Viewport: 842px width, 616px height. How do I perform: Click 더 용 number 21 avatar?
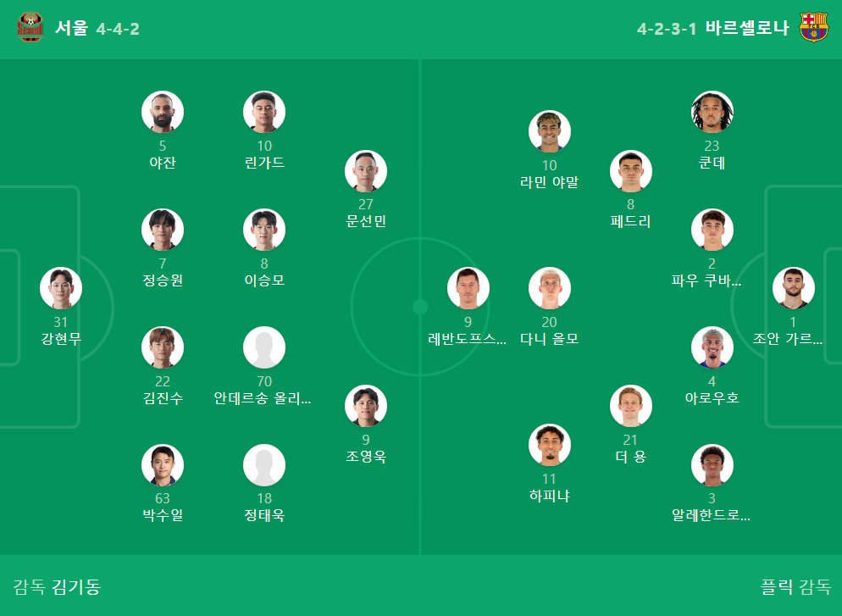click(631, 406)
